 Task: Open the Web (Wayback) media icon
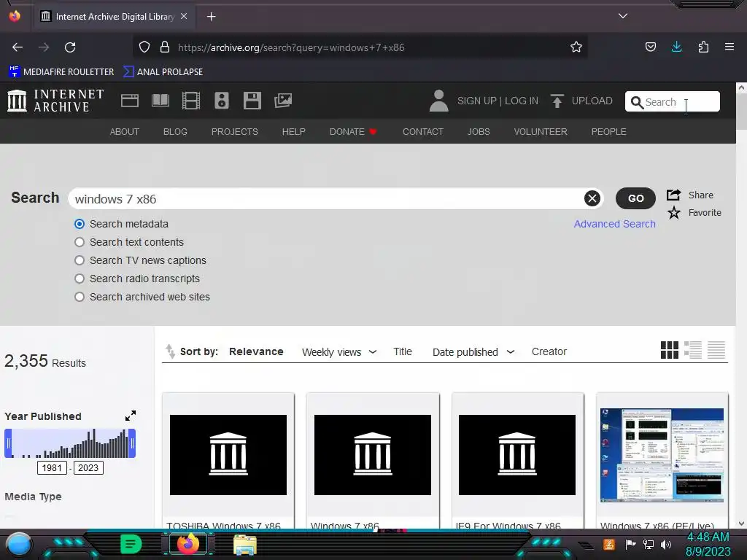click(130, 101)
